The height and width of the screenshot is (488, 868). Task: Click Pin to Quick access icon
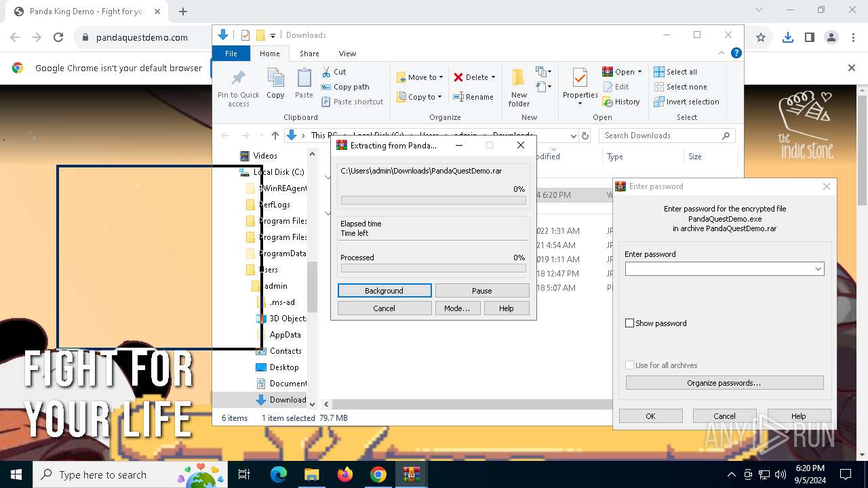239,78
